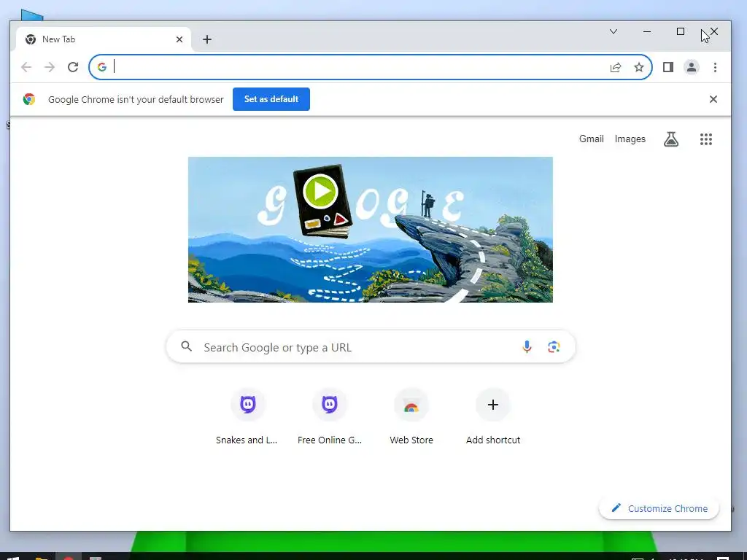Screen dimensions: 747x560
Task: Click the Set as default button
Action: pyautogui.click(x=271, y=99)
